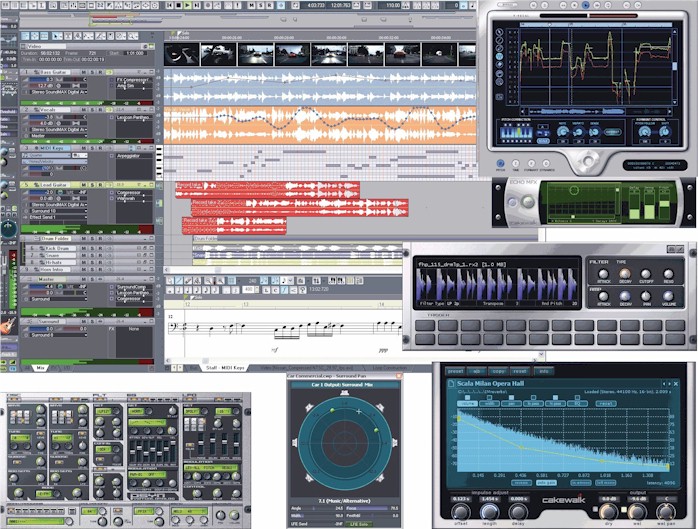
Task: Click the dry output knob in the reverb
Action: point(609,510)
